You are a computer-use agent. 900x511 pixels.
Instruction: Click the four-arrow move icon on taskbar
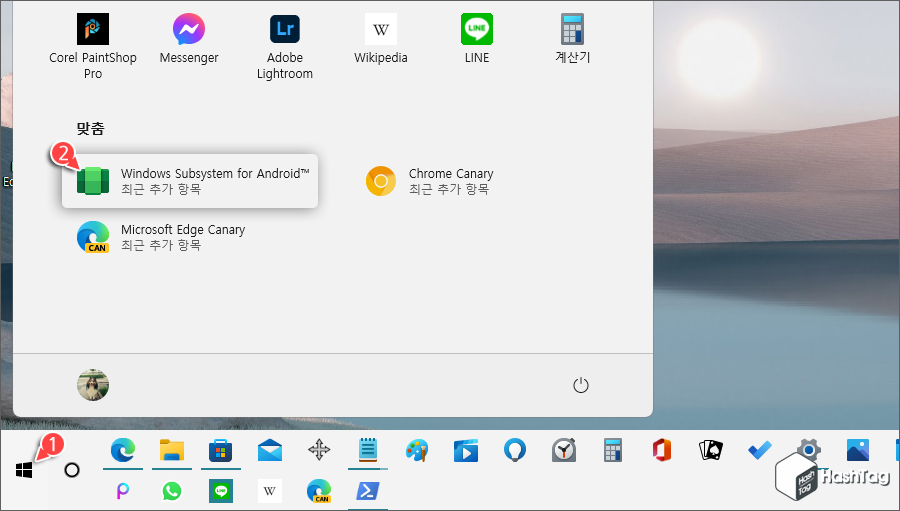click(x=319, y=450)
